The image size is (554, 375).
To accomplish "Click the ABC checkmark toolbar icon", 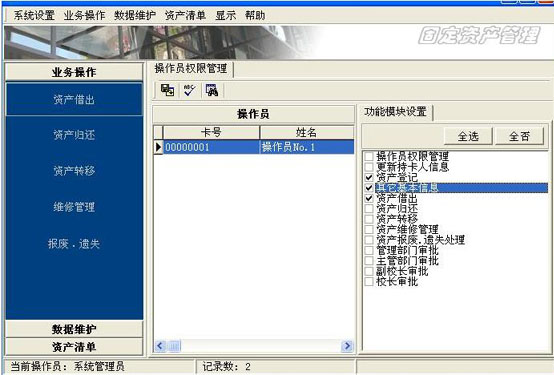I will click(189, 90).
